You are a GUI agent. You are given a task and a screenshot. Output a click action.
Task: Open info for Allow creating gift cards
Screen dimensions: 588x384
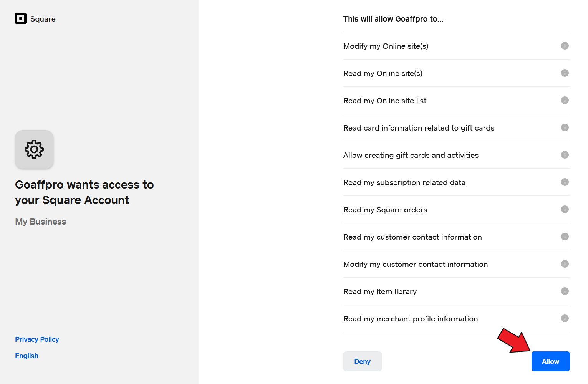565,155
